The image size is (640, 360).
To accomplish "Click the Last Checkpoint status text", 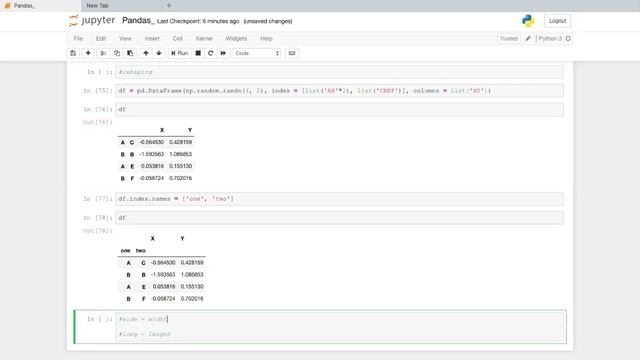I will (198, 21).
